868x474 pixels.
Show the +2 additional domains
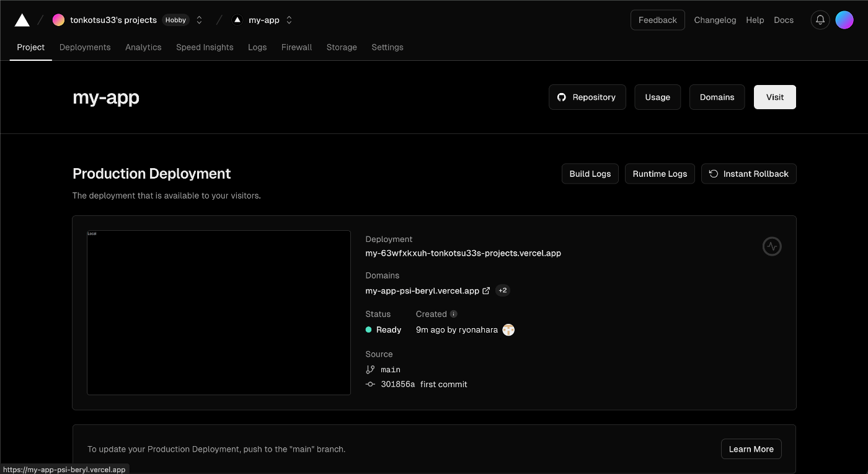(503, 290)
